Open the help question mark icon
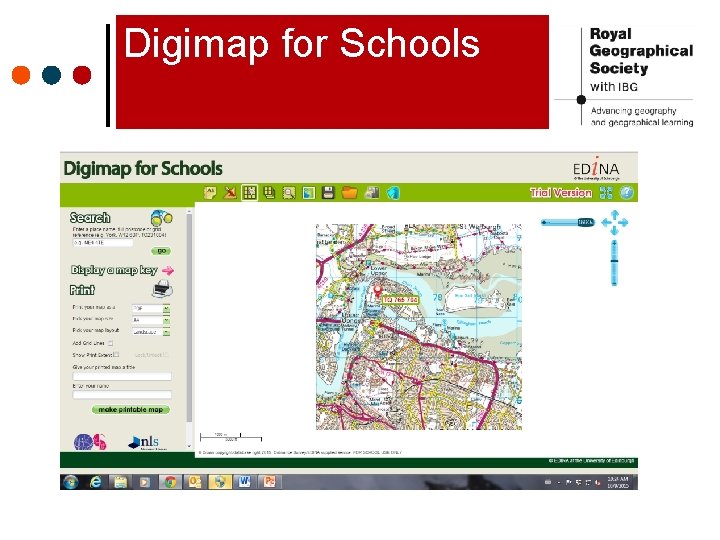The width and height of the screenshot is (720, 540). pyautogui.click(x=627, y=193)
